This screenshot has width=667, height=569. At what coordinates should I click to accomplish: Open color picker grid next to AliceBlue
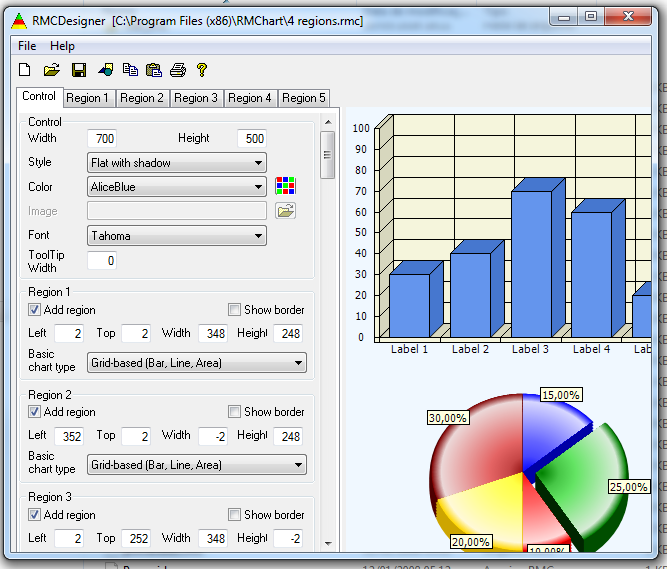[x=286, y=186]
